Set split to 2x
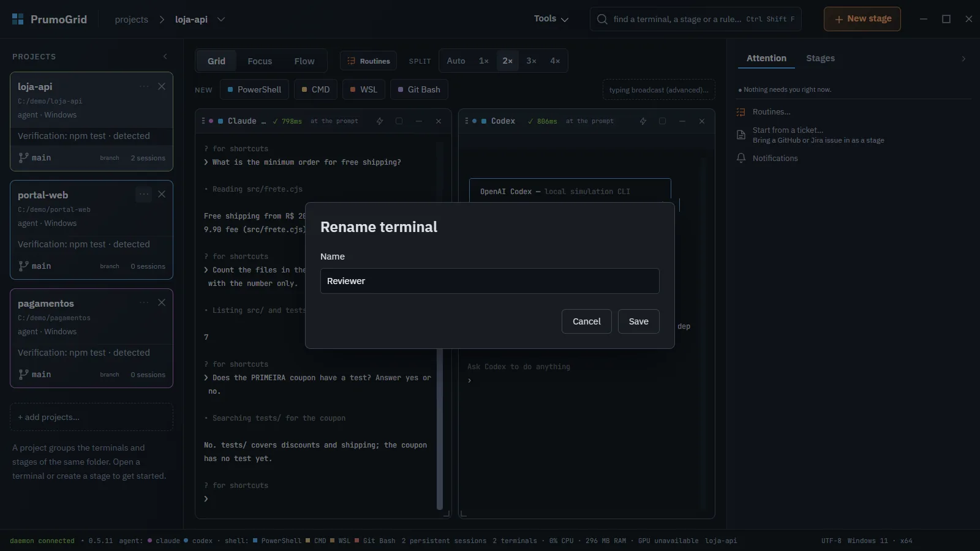The height and width of the screenshot is (551, 980). point(508,61)
